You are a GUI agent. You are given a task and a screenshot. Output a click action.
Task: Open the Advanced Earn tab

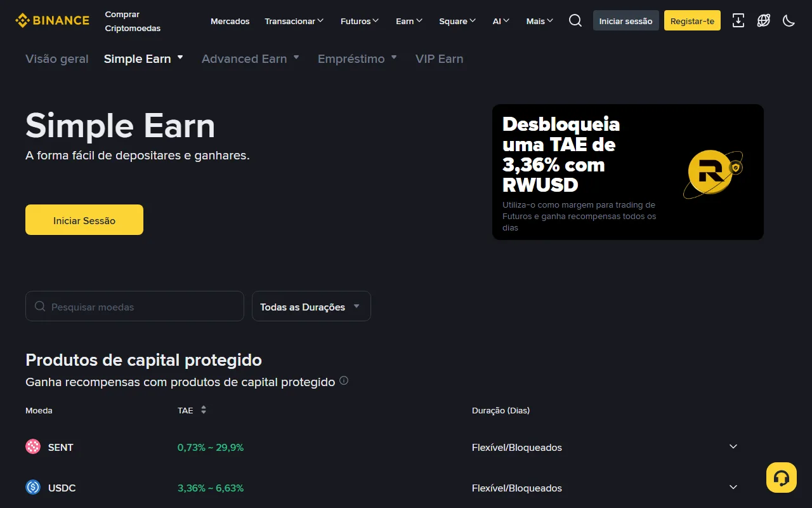click(x=250, y=58)
